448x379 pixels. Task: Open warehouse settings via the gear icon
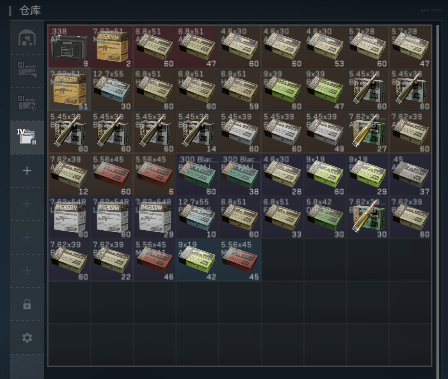(27, 338)
